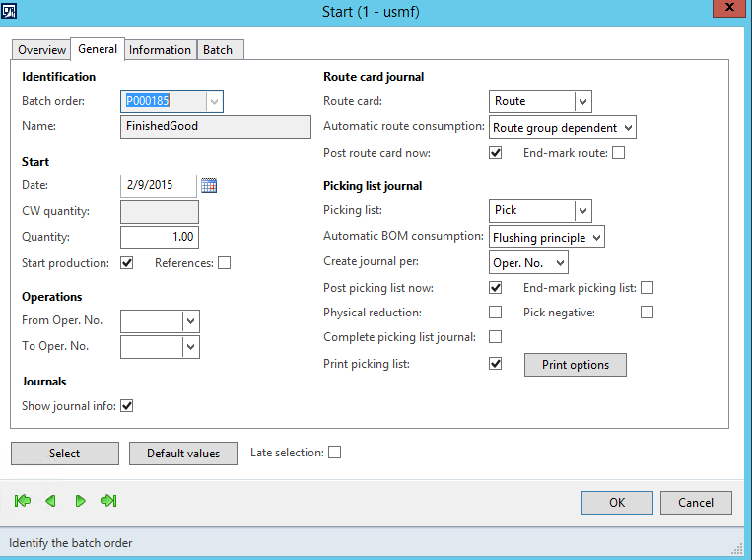Go to last record arrow icon
Image resolution: width=752 pixels, height=560 pixels.
(108, 501)
